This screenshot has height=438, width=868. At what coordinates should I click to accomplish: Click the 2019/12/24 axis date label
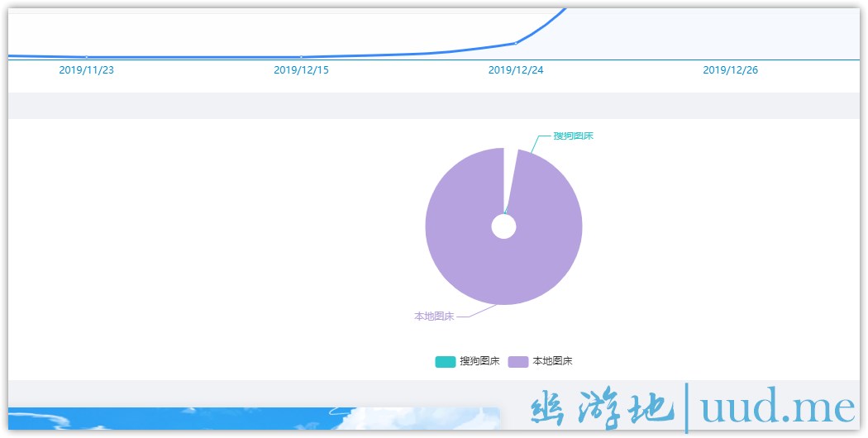coord(516,70)
